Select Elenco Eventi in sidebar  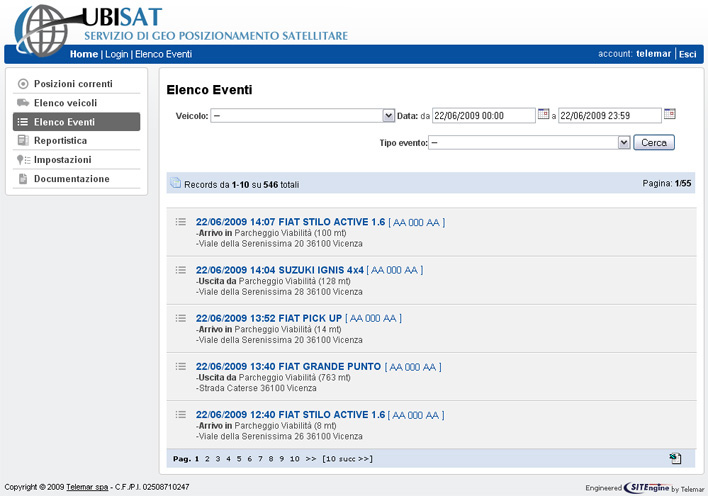(x=76, y=122)
